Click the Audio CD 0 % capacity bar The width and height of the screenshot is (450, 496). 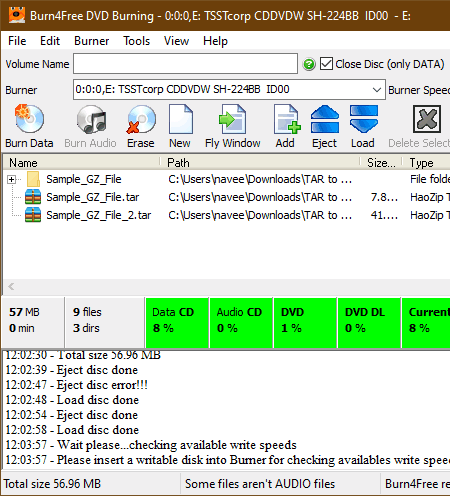(x=241, y=323)
